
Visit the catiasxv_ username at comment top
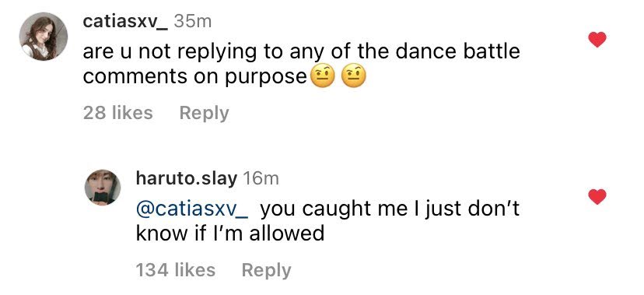coord(125,21)
